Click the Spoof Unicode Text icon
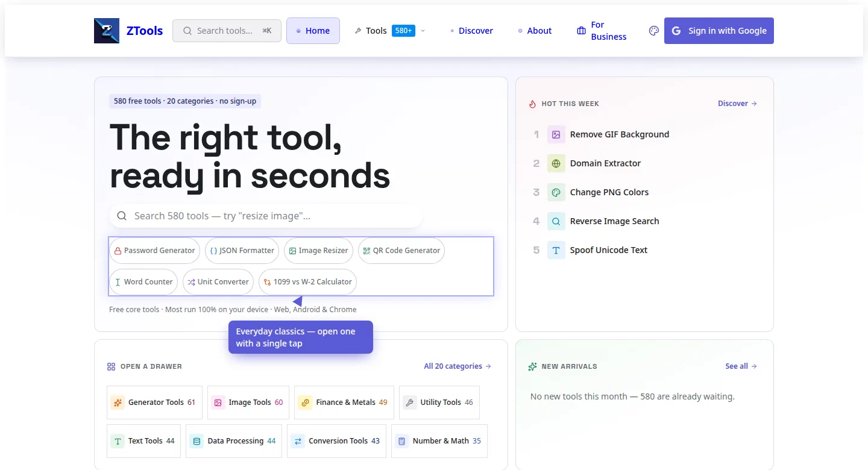 pyautogui.click(x=556, y=250)
